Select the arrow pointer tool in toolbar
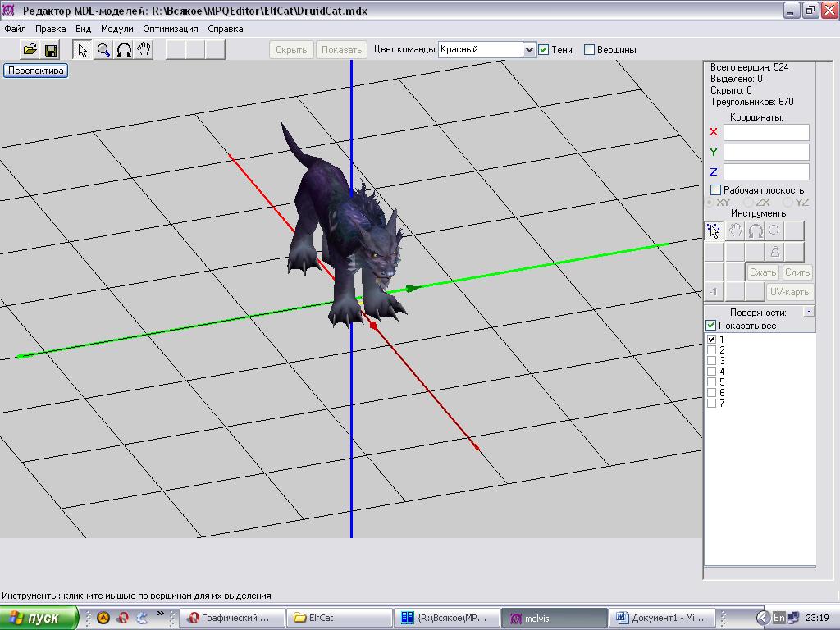The image size is (840, 630). [82, 50]
